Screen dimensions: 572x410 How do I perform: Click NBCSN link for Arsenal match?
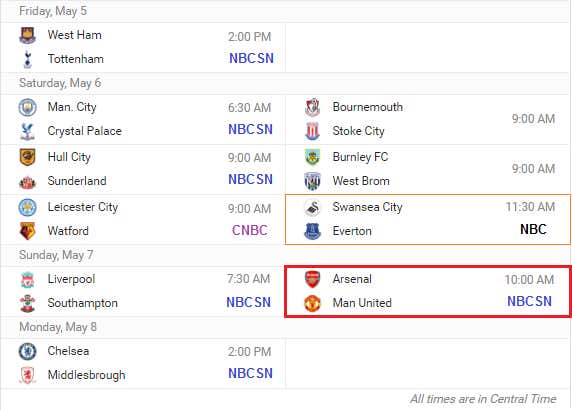coord(529,301)
